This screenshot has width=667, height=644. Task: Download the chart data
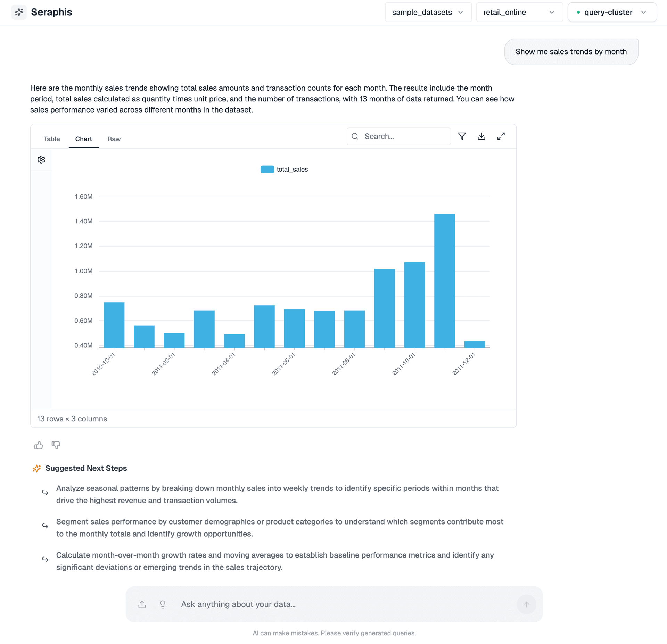(481, 136)
